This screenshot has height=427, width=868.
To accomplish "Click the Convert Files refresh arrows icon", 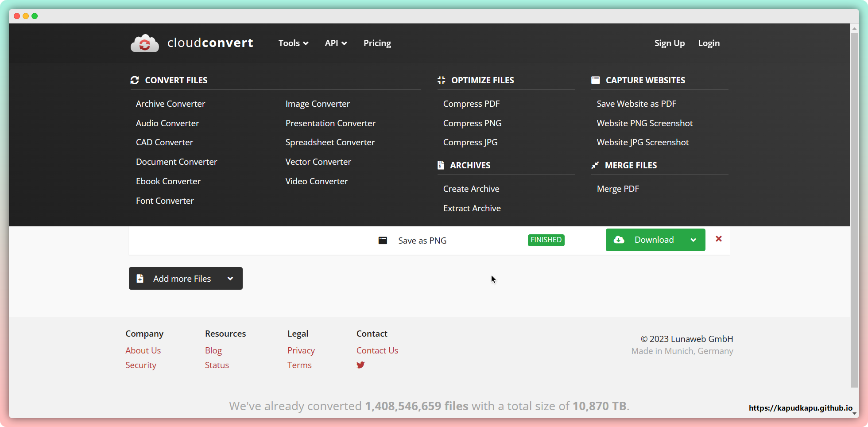I will (x=135, y=80).
